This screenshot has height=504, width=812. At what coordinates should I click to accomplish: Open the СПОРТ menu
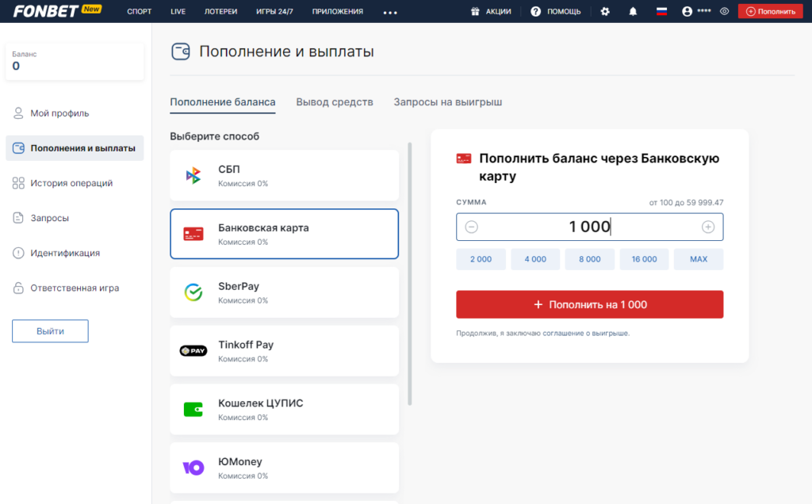(x=140, y=11)
